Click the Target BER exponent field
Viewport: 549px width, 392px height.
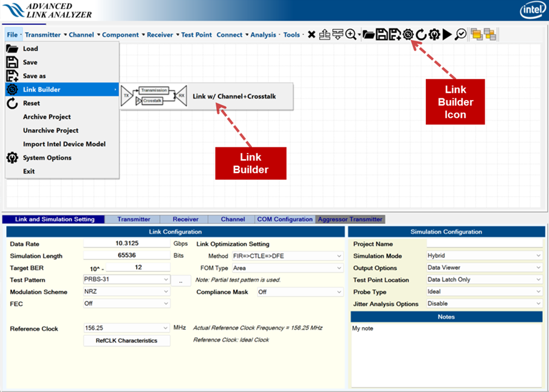138,268
